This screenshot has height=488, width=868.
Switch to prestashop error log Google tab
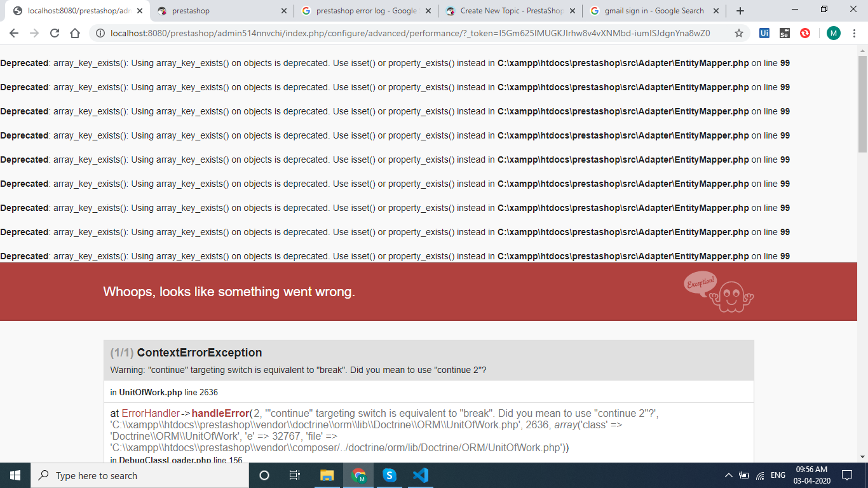coord(365,11)
